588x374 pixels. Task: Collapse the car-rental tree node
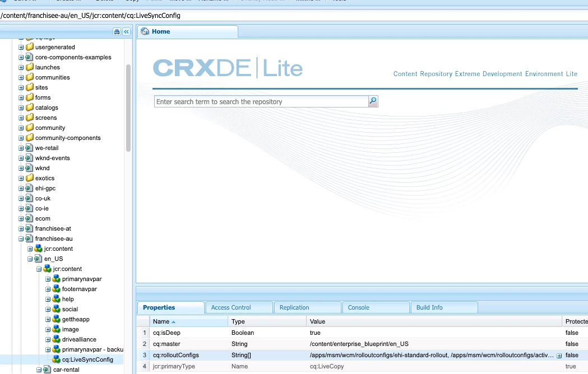(39, 370)
